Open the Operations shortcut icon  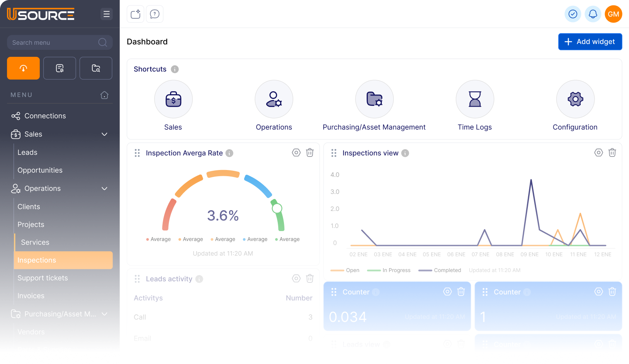pyautogui.click(x=274, y=99)
